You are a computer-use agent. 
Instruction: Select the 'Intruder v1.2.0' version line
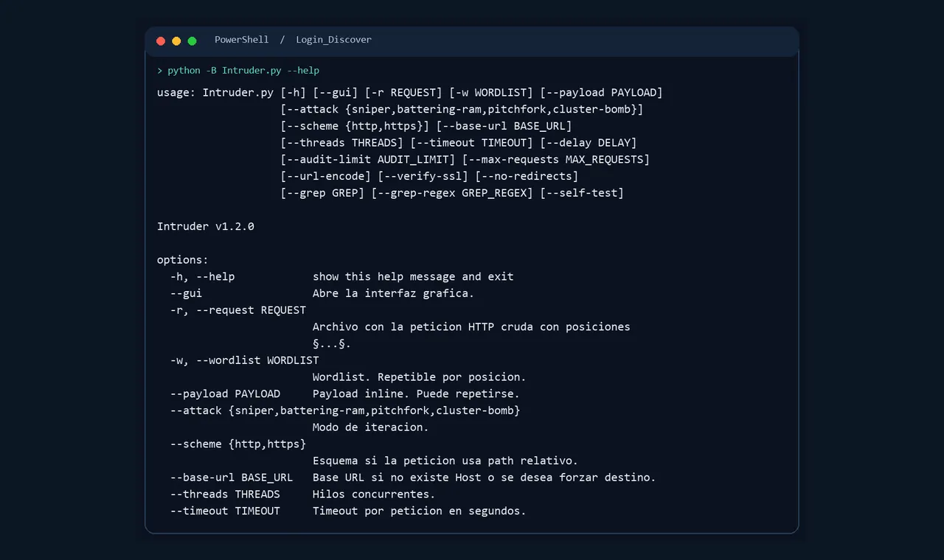[206, 226]
